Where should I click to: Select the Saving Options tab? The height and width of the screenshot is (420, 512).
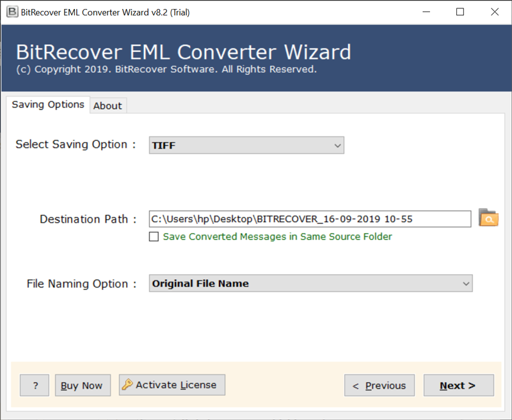[48, 104]
